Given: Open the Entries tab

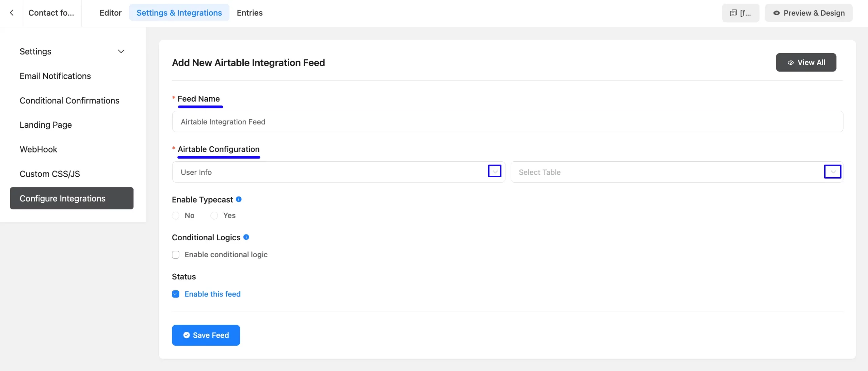Looking at the screenshot, I should pyautogui.click(x=250, y=13).
